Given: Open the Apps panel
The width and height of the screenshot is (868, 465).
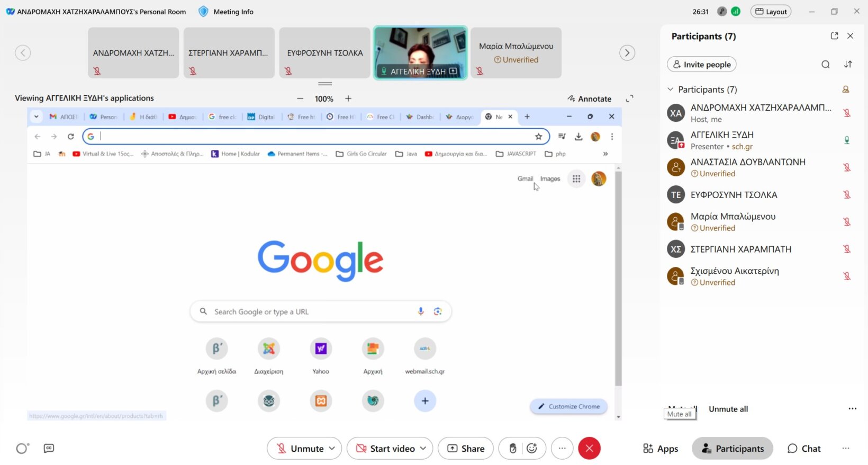Looking at the screenshot, I should tap(660, 449).
